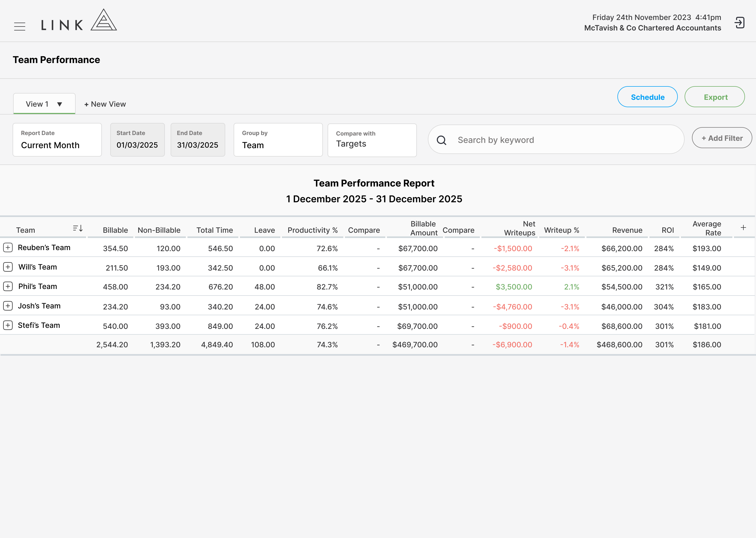Click the Schedule button
The height and width of the screenshot is (538, 756).
(647, 97)
